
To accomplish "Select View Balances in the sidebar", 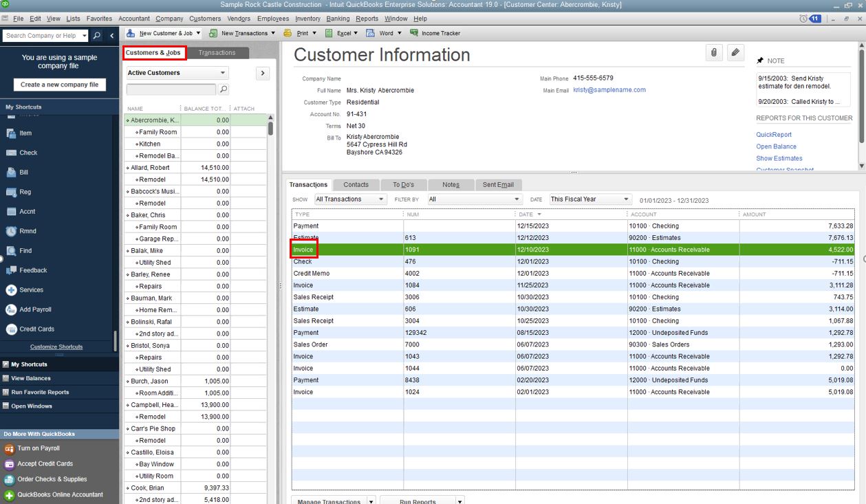I will click(31, 378).
